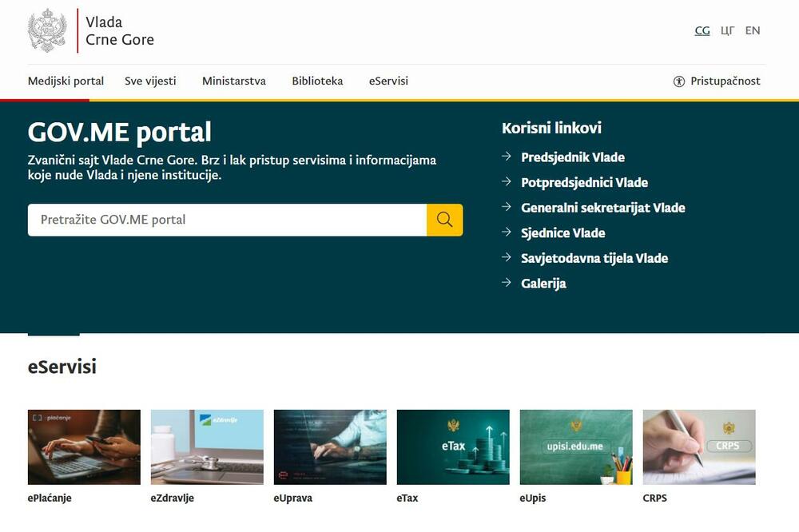Expand the Predsjednik Vlade link arrow
The image size is (799, 532).
[506, 157]
